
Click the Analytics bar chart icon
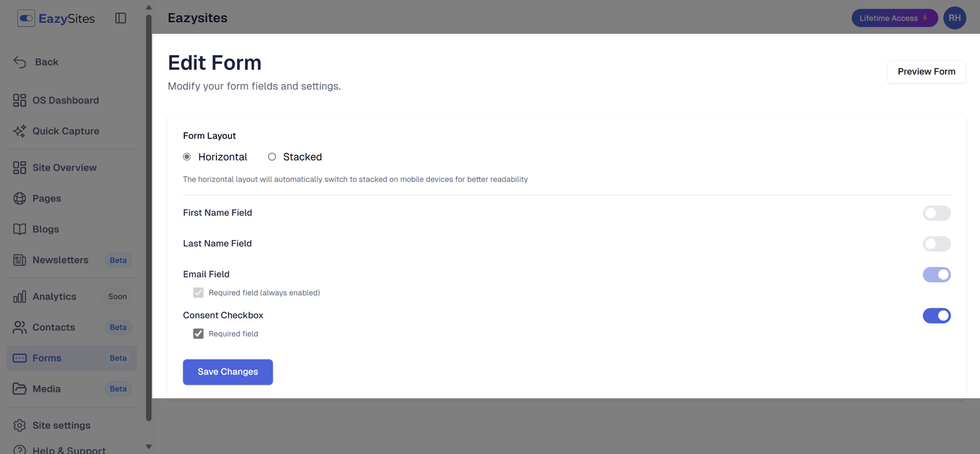(x=20, y=297)
